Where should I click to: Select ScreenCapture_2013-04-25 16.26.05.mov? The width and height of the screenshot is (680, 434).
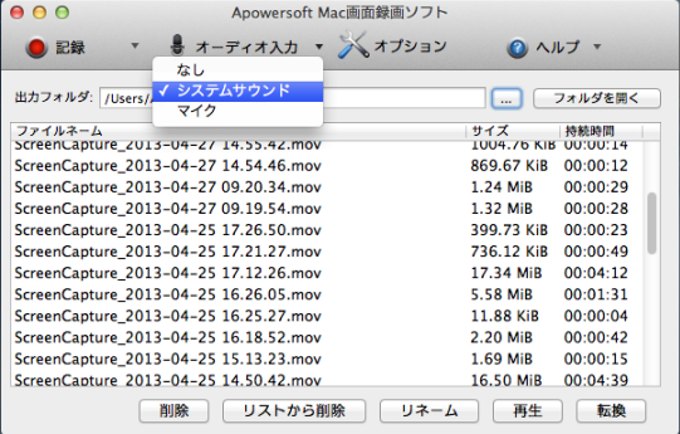point(168,295)
